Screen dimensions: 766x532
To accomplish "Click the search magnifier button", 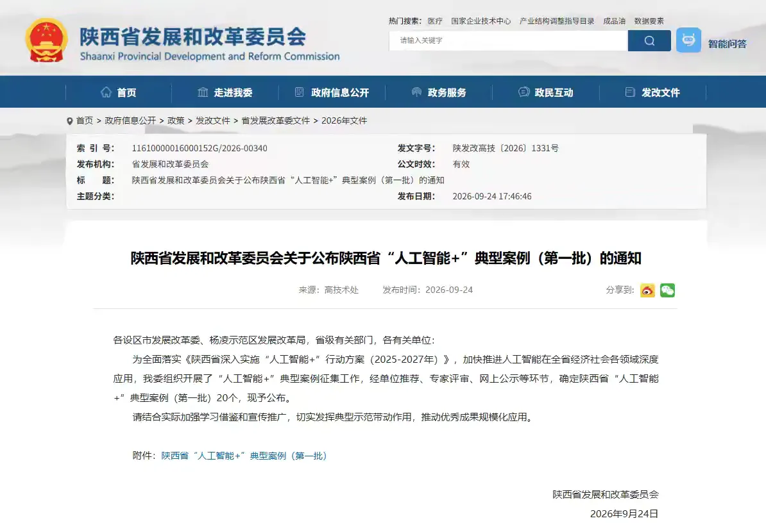I will 649,40.
